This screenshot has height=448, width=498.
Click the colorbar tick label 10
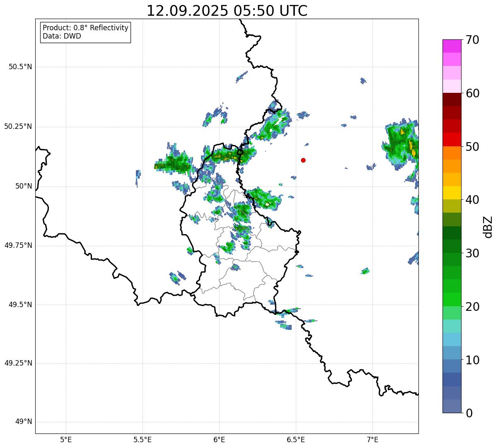coord(472,360)
